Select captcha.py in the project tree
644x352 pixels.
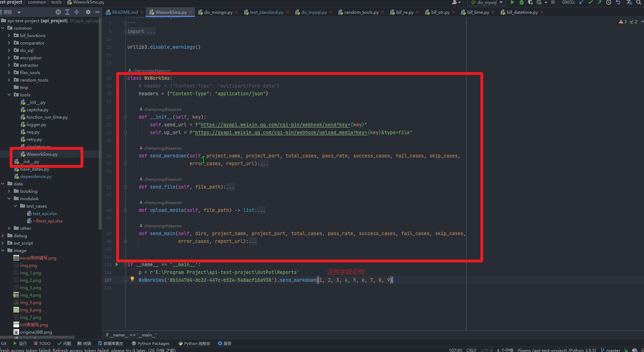37,109
